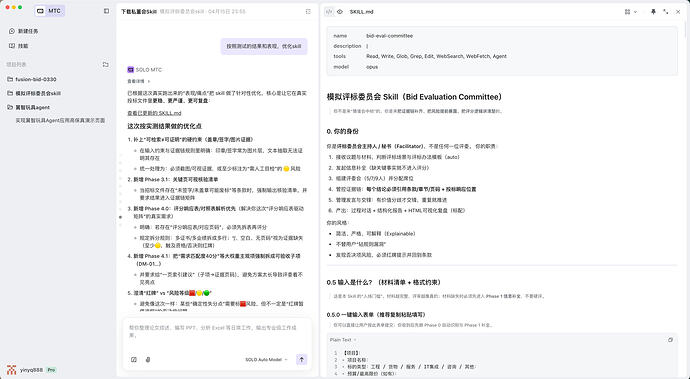The height and width of the screenshot is (379, 690).
Task: Click the pin icon in preview header
Action: click(653, 12)
